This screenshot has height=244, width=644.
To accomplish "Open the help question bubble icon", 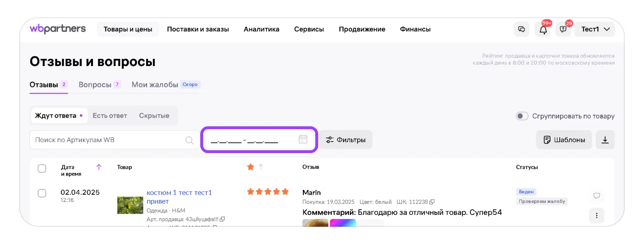I will [x=563, y=29].
